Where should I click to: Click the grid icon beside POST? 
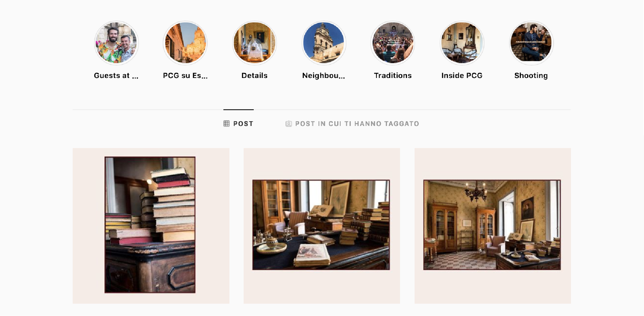point(226,123)
